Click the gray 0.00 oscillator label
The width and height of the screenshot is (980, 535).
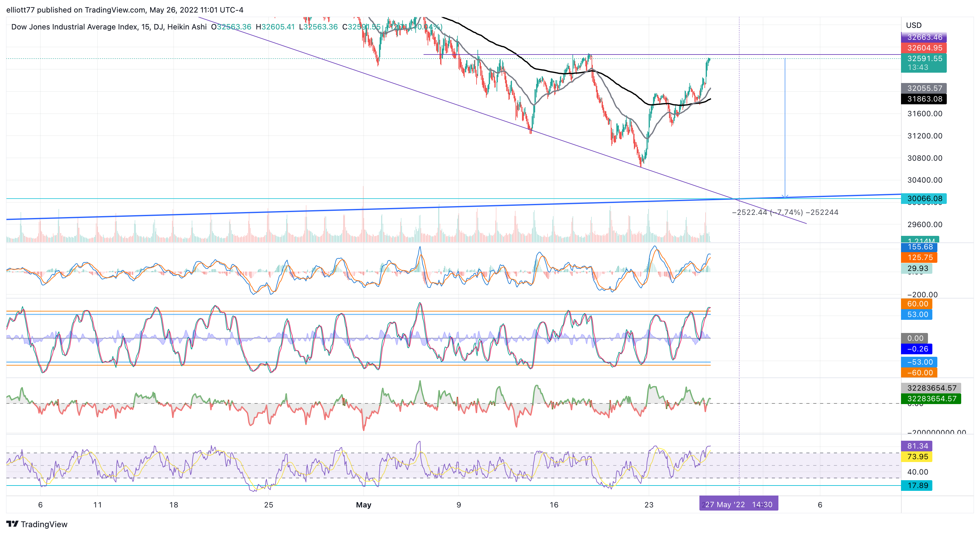coord(914,338)
